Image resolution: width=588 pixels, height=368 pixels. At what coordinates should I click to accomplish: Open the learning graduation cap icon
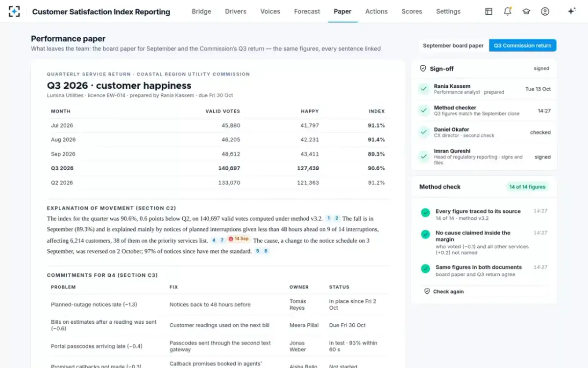pos(526,11)
